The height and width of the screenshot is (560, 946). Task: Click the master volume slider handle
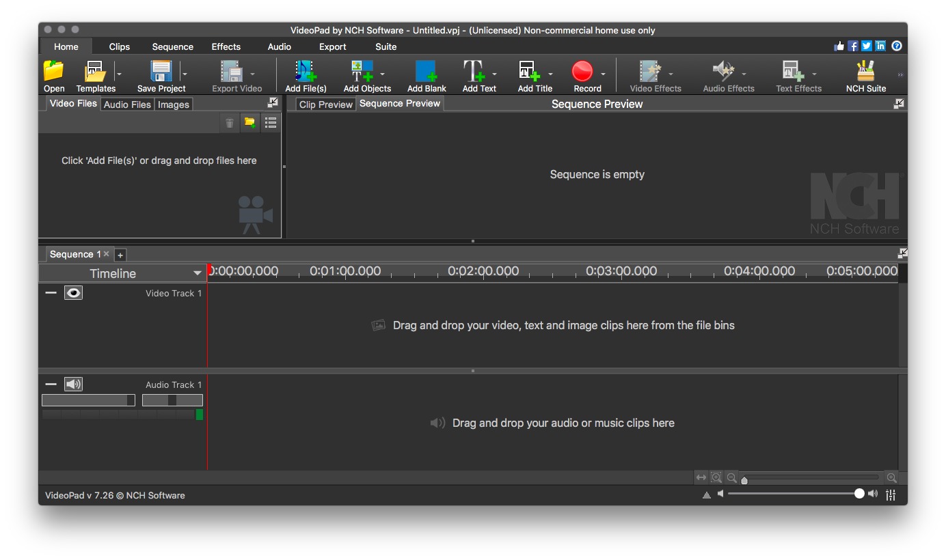coord(859,494)
